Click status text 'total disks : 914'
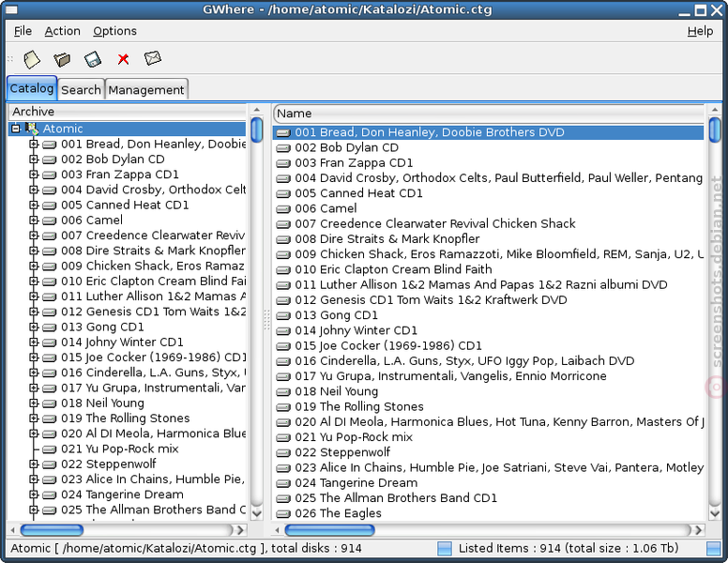Viewport: 728px width, 563px height. coord(316,549)
